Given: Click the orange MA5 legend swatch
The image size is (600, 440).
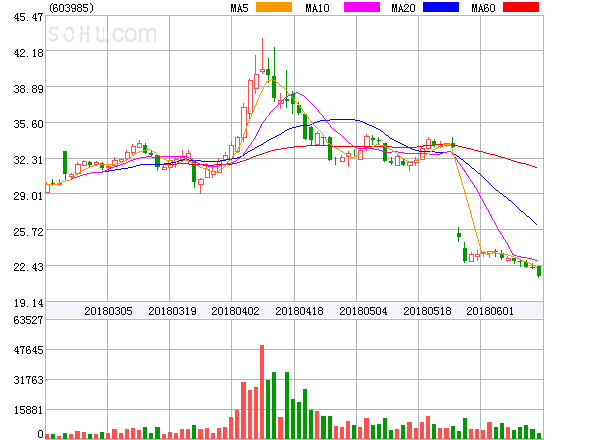Looking at the screenshot, I should pyautogui.click(x=274, y=7).
